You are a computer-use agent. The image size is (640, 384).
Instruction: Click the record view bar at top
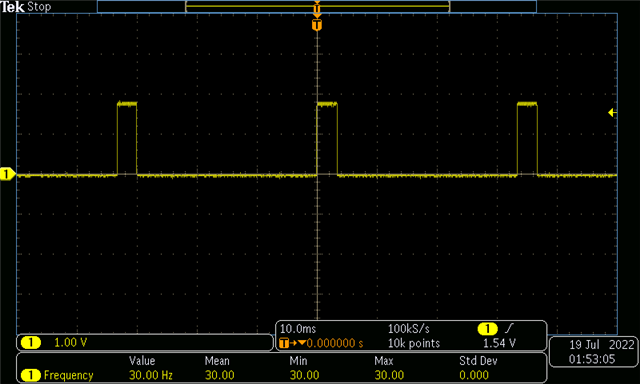[317, 7]
